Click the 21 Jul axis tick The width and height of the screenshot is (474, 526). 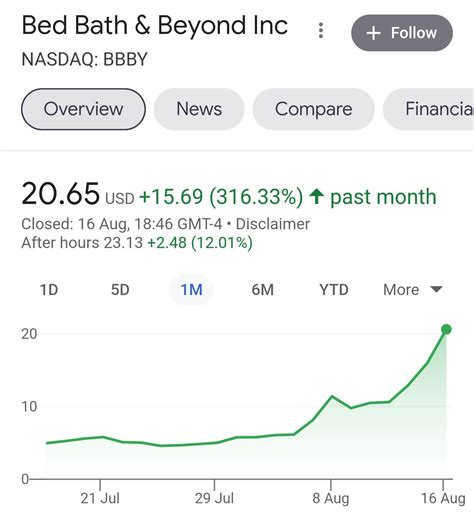[100, 485]
